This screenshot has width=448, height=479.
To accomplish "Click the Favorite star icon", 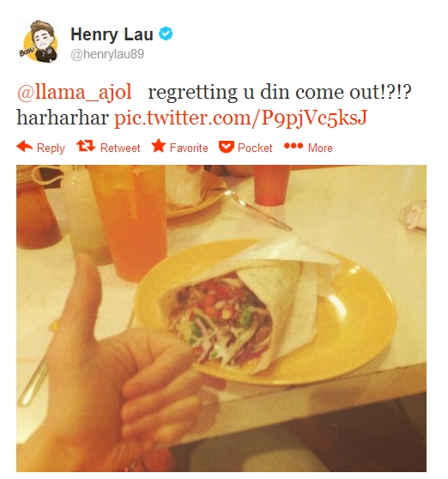I will click(159, 146).
